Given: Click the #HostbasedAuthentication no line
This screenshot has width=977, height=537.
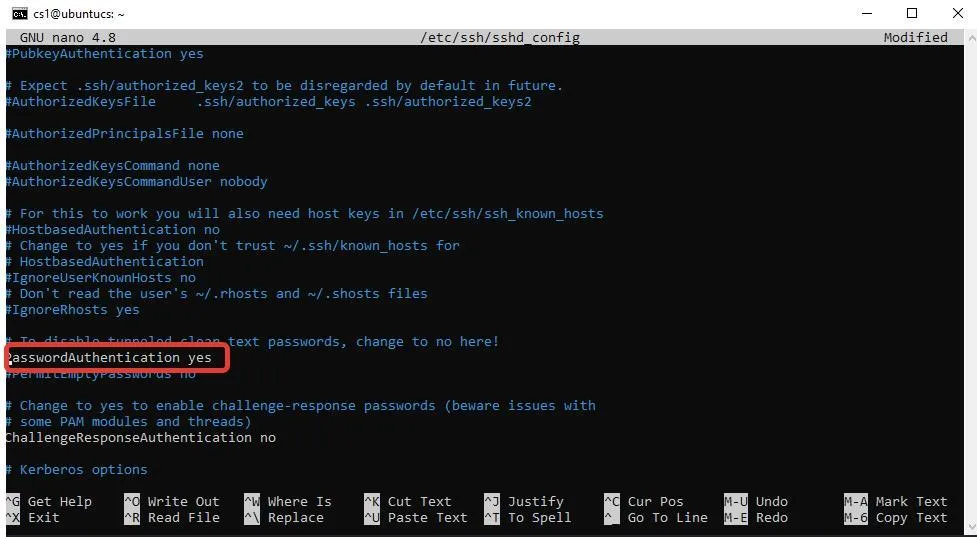Looking at the screenshot, I should pos(112,229).
